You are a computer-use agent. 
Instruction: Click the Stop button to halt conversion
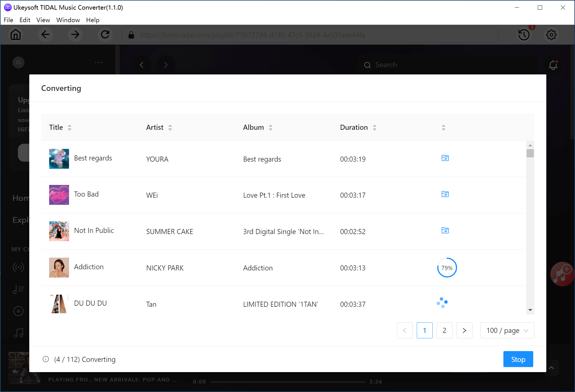tap(518, 359)
